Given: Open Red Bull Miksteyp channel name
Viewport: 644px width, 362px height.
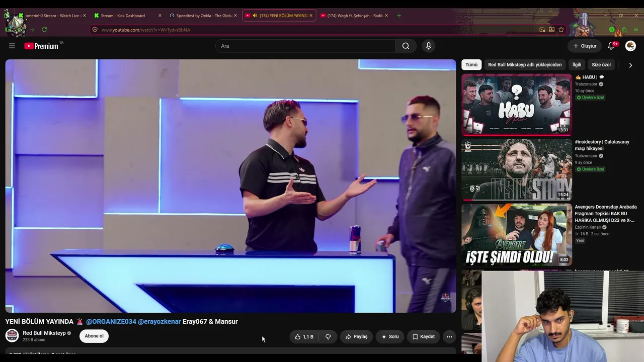Looking at the screenshot, I should point(44,333).
